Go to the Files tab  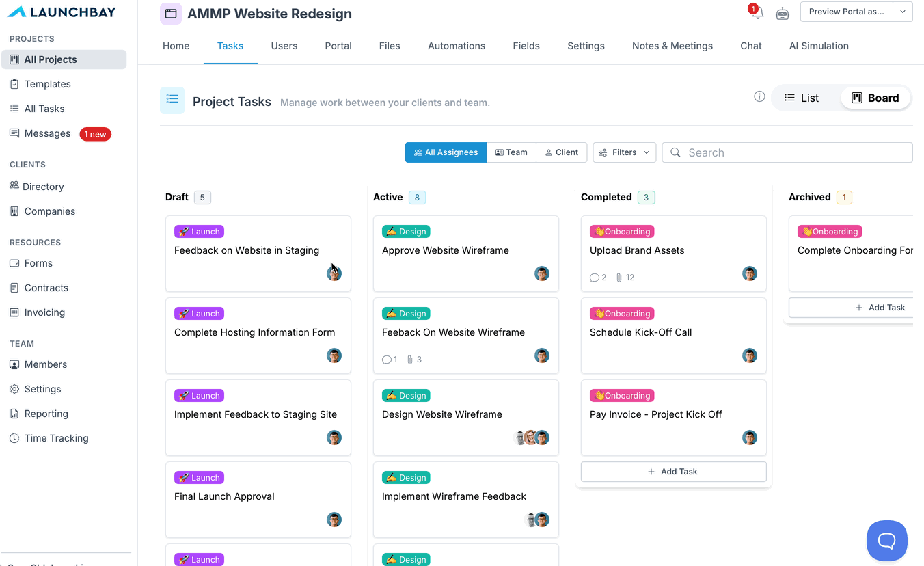click(390, 46)
